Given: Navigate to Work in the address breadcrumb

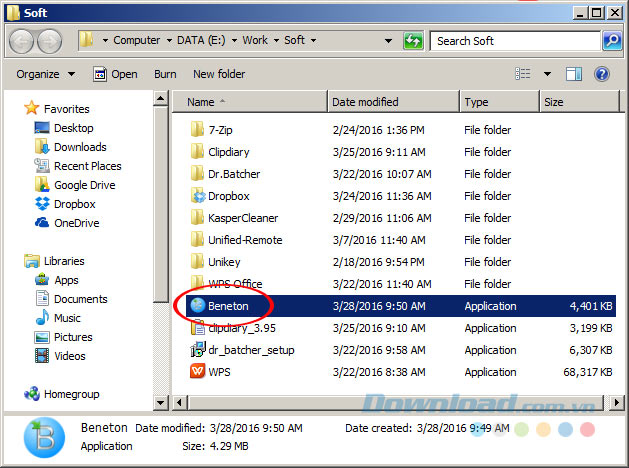Looking at the screenshot, I should (x=255, y=41).
